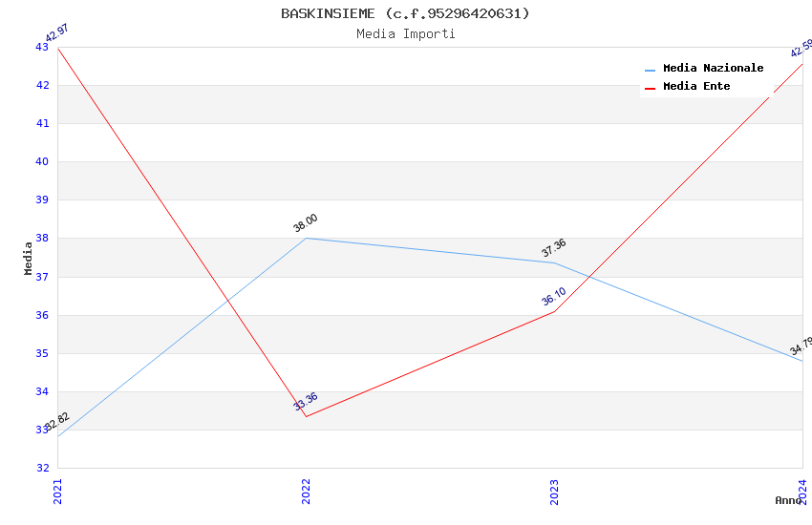Screen dimensions: 812x525
Task: Click the Media Ente legend label
Action: coord(696,87)
